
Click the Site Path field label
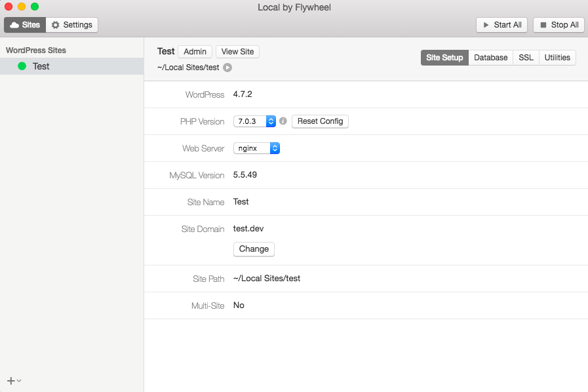click(x=208, y=279)
